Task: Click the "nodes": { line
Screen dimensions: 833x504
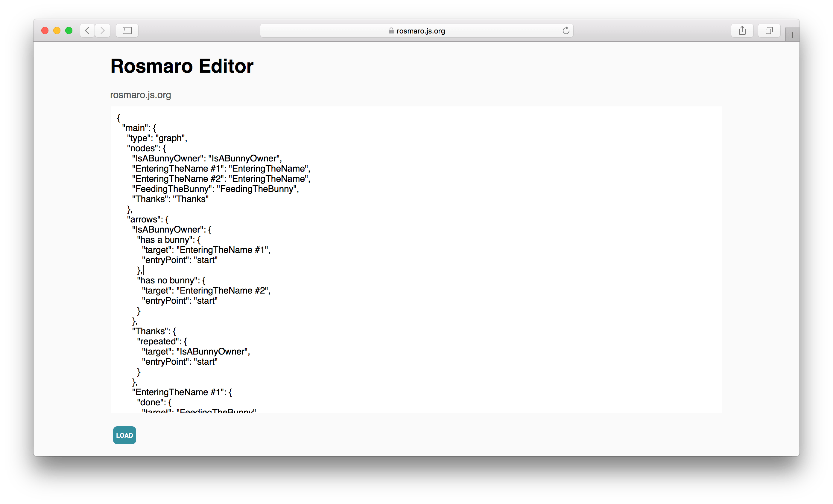Action: tap(146, 148)
